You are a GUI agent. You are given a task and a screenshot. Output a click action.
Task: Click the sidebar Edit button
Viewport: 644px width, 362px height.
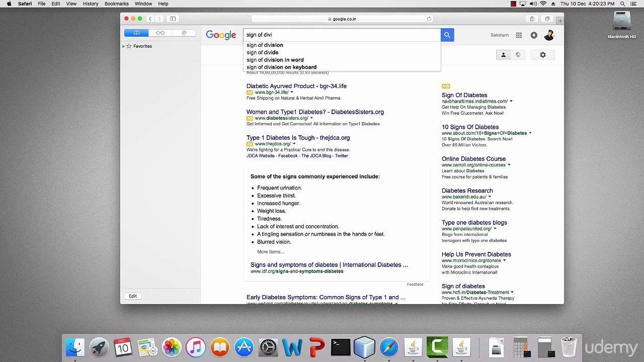(133, 296)
